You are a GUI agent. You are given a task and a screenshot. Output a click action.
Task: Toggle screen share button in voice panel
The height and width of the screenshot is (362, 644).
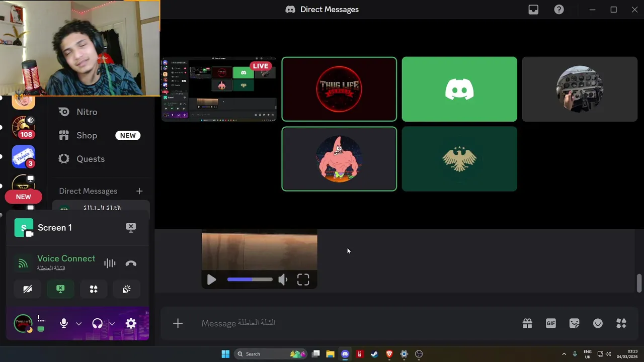(x=60, y=289)
